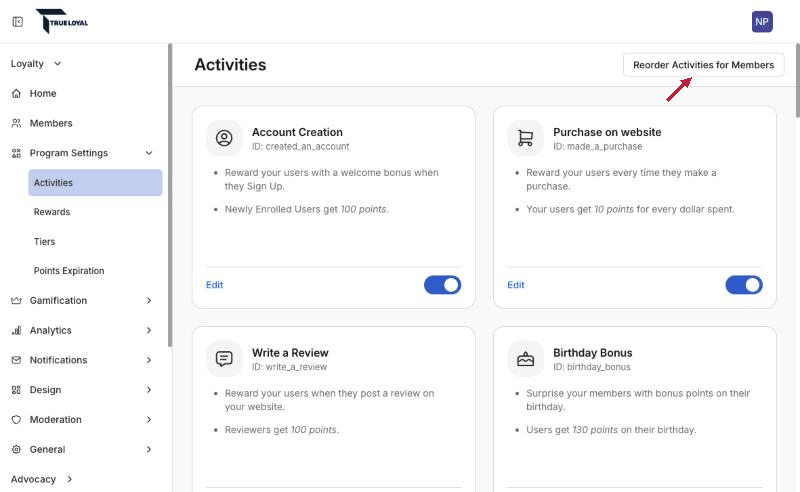Click the ID: made_a_purchase text
Viewport: 800px width, 492px height.
tap(597, 146)
